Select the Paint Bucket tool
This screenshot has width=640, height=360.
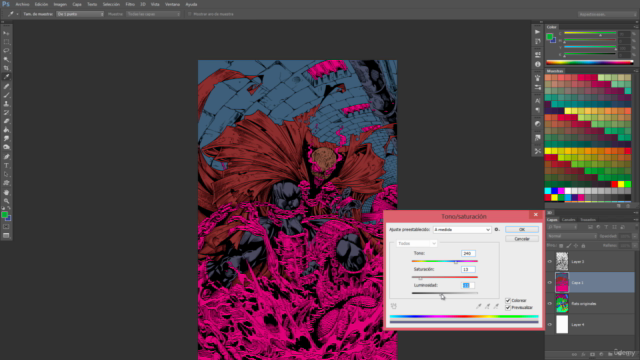click(x=6, y=130)
